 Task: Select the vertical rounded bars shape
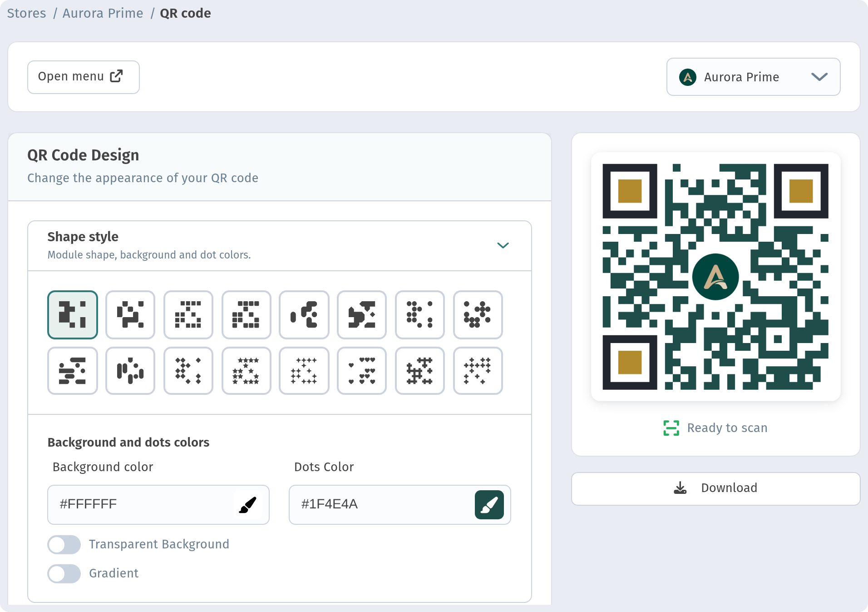coord(130,371)
